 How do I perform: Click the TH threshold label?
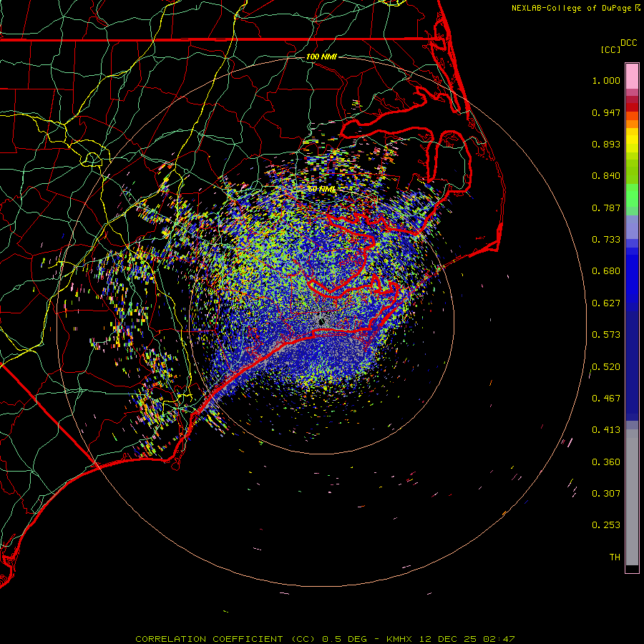615,557
